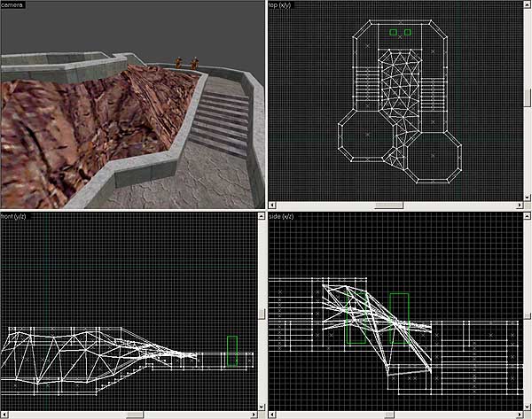Screen dimensions: 532x419
Task: Click the top view horizontal scrollbar thumb
Action: (x=388, y=205)
